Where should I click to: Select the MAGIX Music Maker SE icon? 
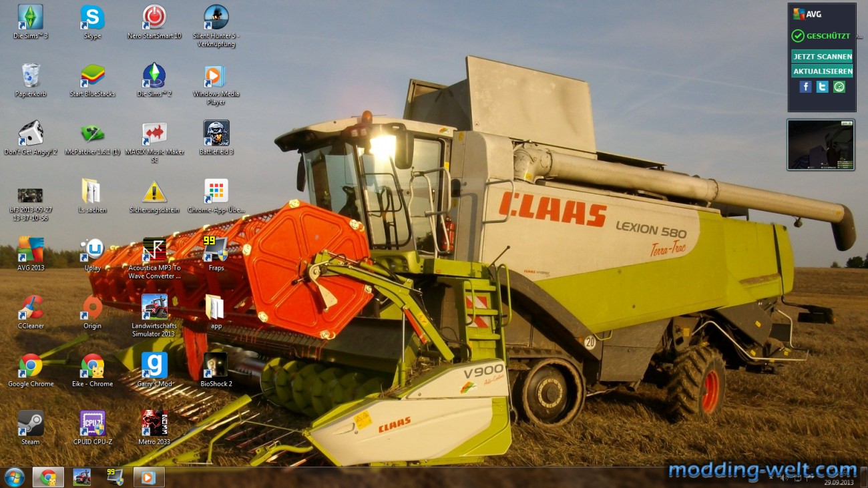[x=154, y=142]
